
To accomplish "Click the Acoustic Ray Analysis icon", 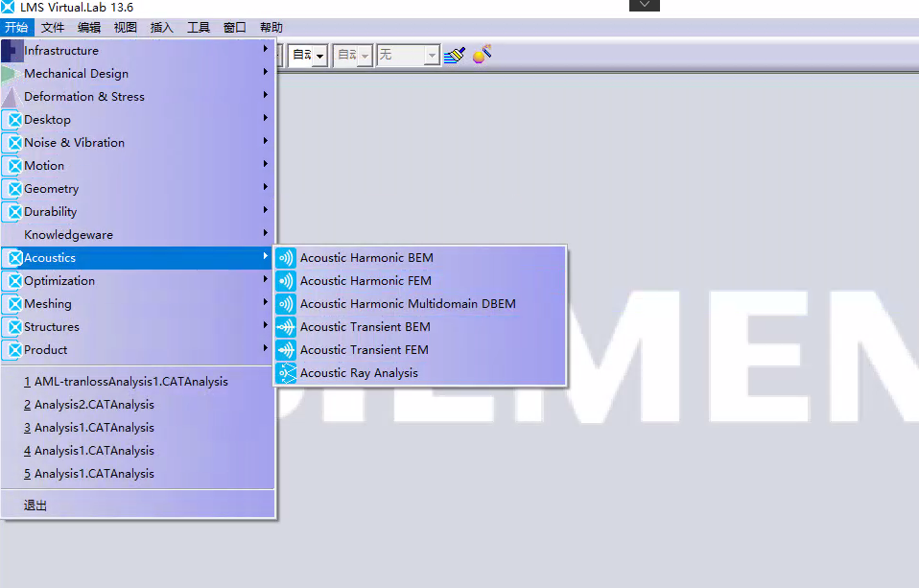I will 286,373.
